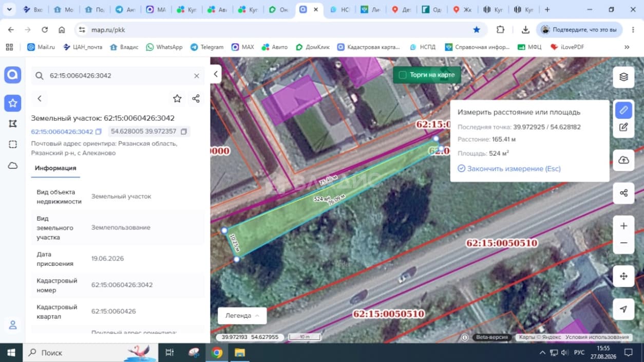Screen dimensions: 644x362
Task: Open the flag tool in left sidebar
Action: 13,123
